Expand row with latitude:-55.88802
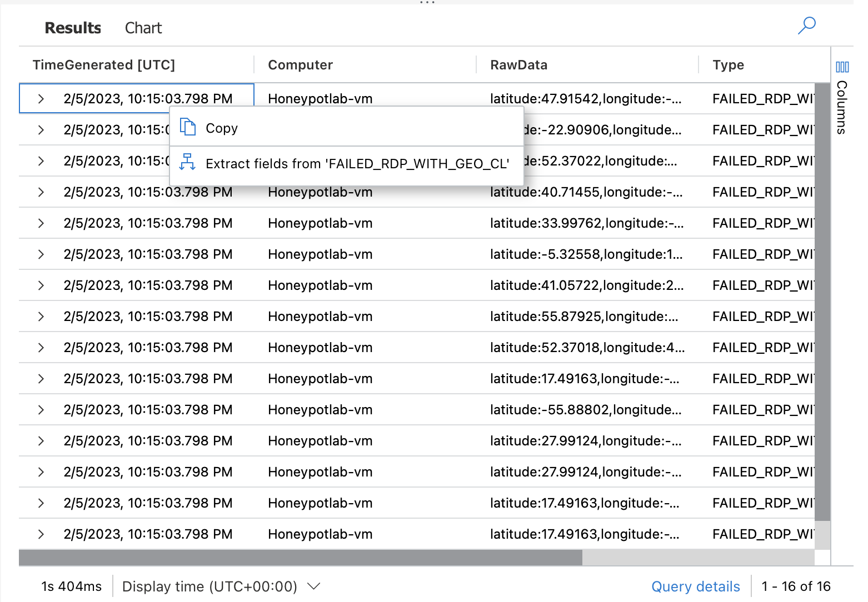Screen dimensions: 868x602 [41, 410]
